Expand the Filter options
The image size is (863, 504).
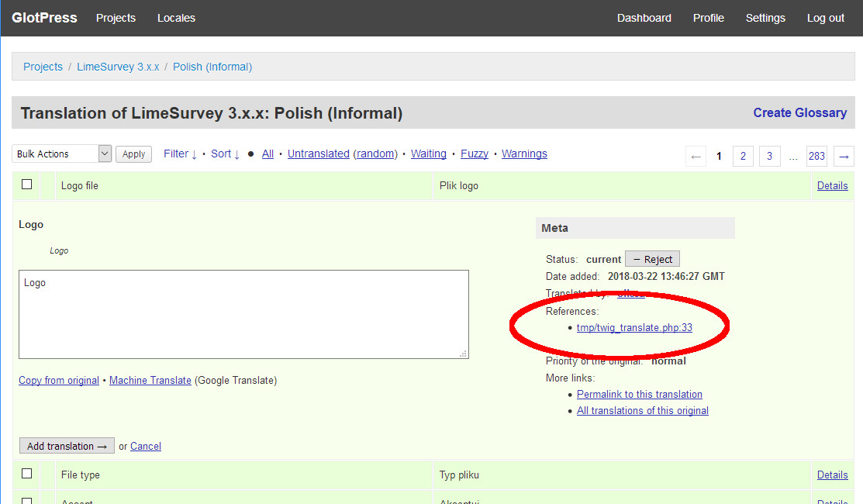pyautogui.click(x=180, y=154)
